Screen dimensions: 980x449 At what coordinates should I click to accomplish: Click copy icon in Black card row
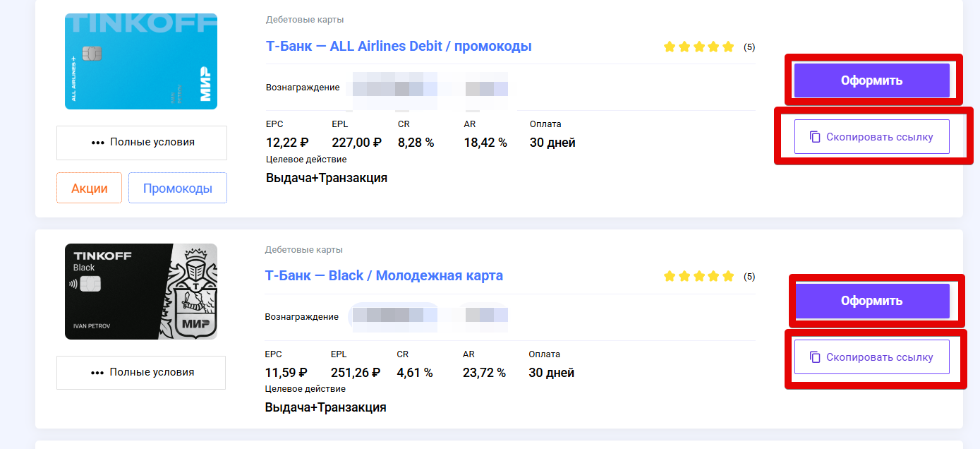(815, 357)
